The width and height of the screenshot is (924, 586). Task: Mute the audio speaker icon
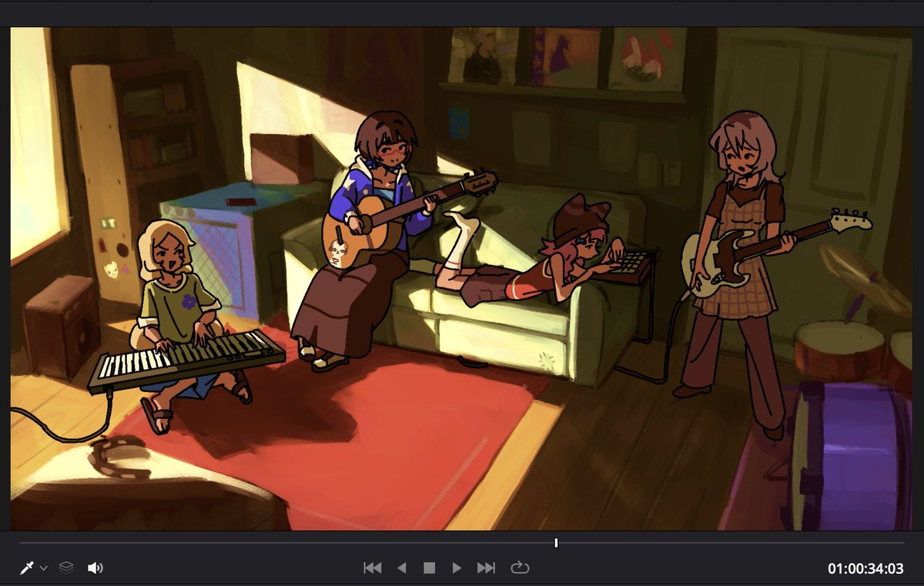(95, 568)
